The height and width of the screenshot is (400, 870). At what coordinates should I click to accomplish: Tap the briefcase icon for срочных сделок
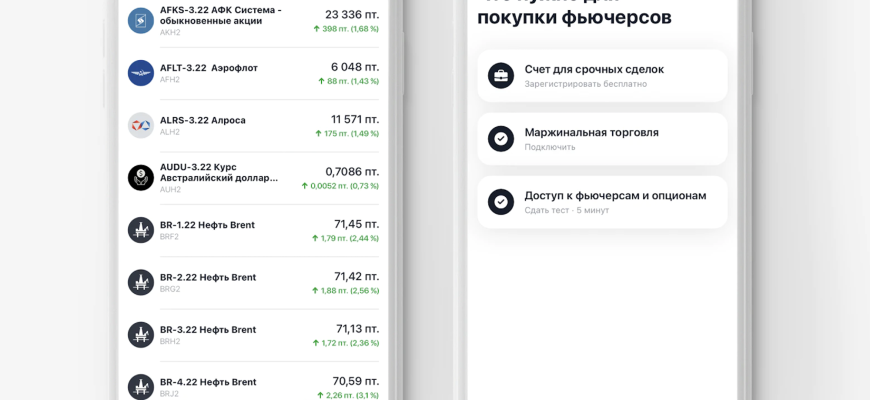click(501, 76)
